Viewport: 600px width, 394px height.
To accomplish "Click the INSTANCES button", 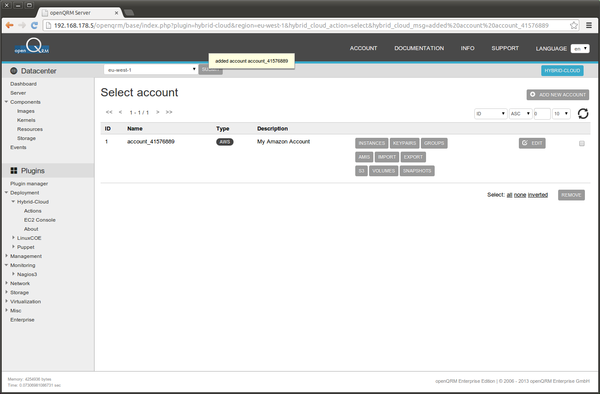I will coord(372,143).
